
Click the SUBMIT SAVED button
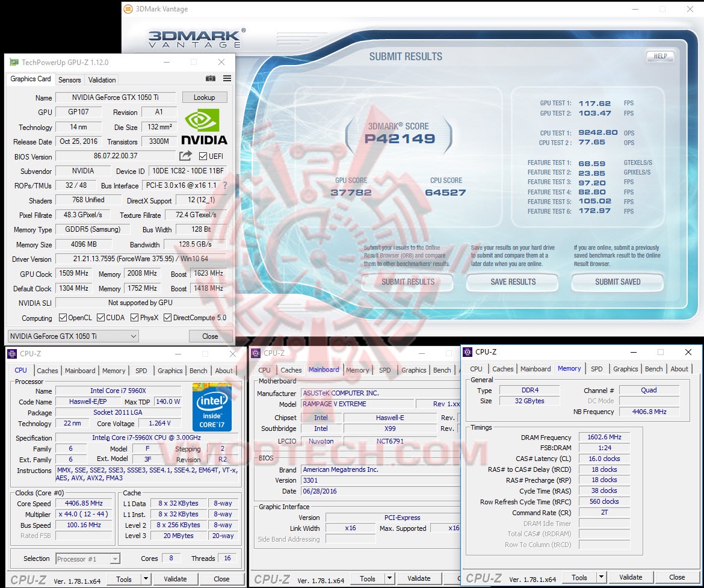pyautogui.click(x=618, y=282)
